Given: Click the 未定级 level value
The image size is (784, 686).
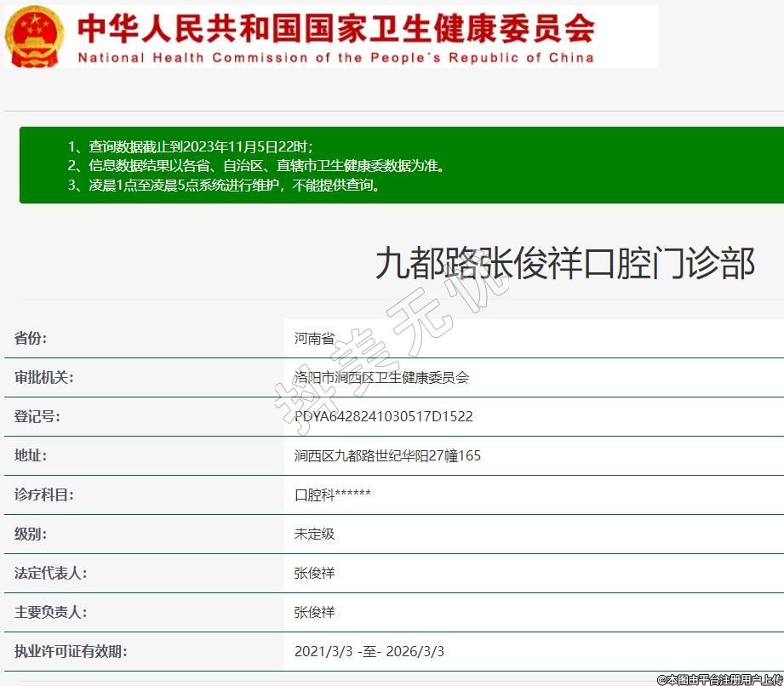Looking at the screenshot, I should [x=314, y=534].
